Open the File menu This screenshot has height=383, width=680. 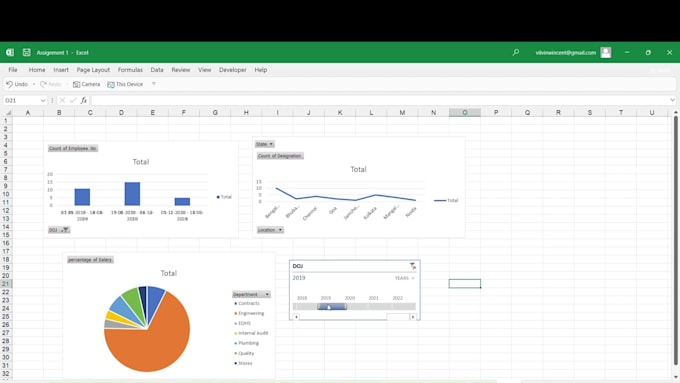13,70
